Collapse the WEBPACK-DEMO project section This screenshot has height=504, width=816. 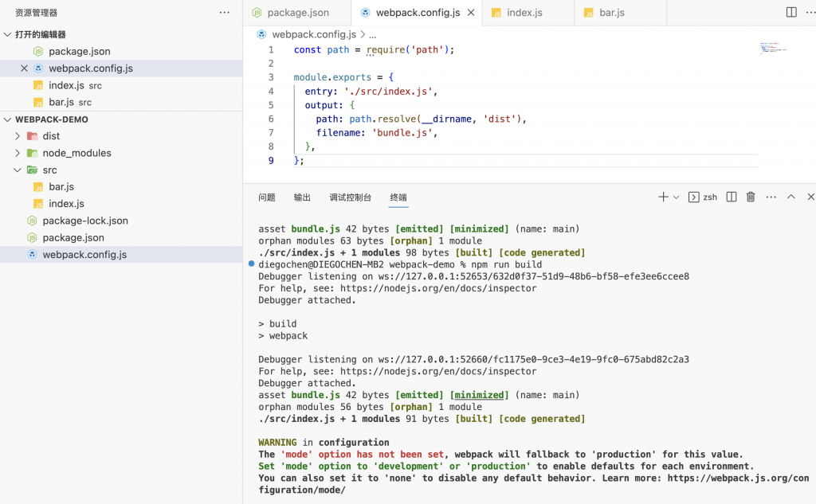coord(7,119)
